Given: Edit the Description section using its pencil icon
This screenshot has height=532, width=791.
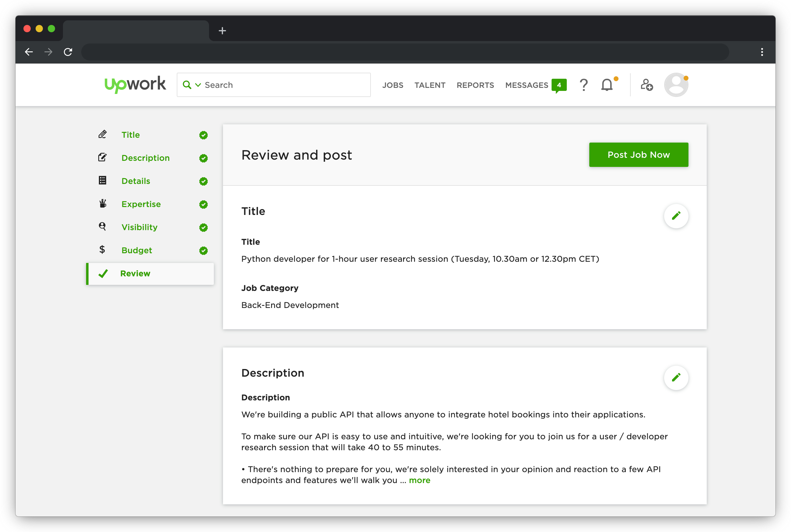Looking at the screenshot, I should (676, 377).
